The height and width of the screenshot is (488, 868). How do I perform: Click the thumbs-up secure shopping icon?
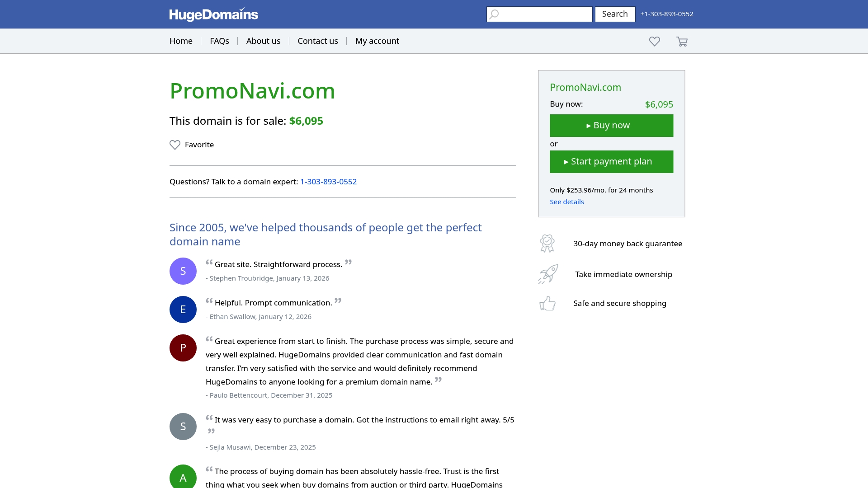click(547, 303)
